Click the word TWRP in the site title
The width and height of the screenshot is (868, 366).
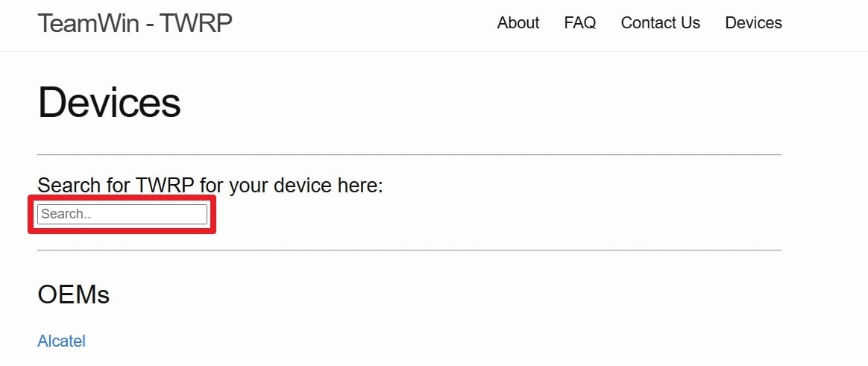(x=196, y=23)
